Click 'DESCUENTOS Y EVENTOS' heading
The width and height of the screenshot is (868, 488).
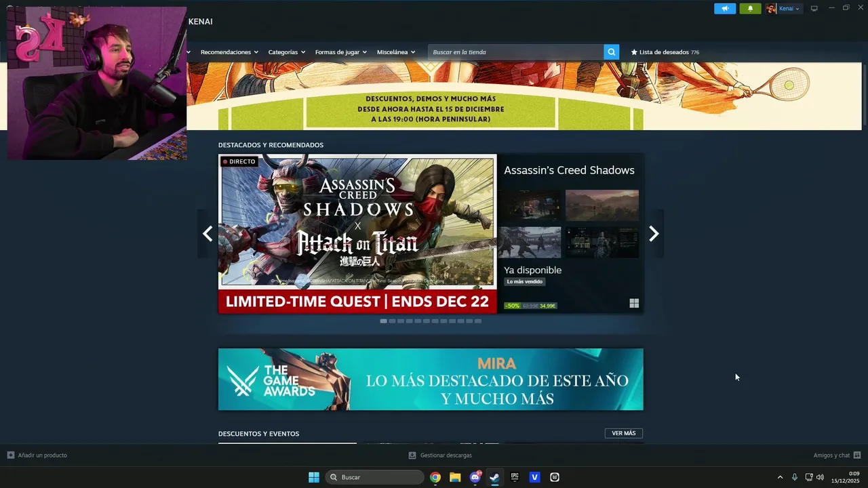pos(258,434)
